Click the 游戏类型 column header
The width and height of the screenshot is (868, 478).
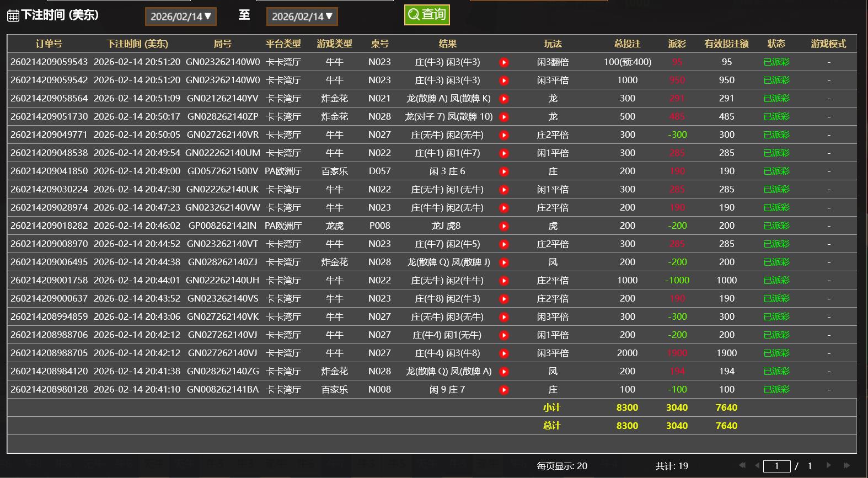pyautogui.click(x=334, y=44)
